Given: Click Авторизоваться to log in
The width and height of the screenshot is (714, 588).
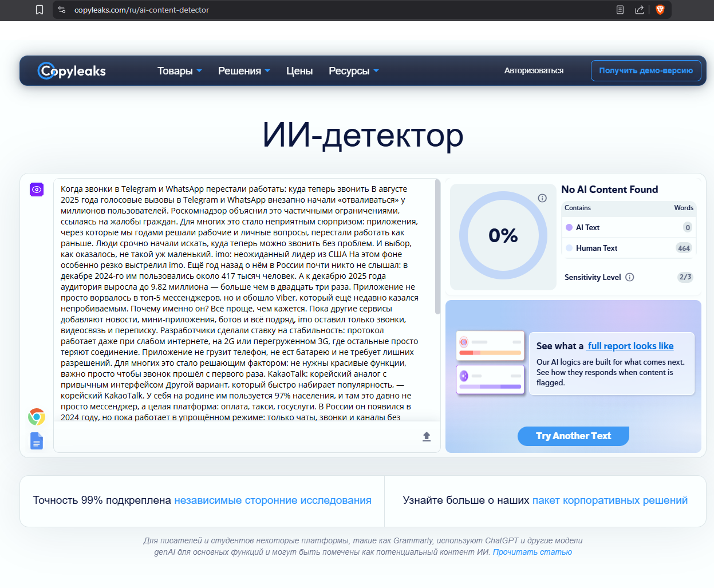Looking at the screenshot, I should 534,71.
